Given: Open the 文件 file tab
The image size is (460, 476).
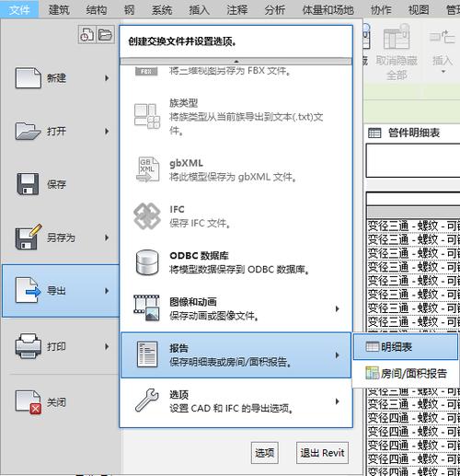Looking at the screenshot, I should [19, 10].
